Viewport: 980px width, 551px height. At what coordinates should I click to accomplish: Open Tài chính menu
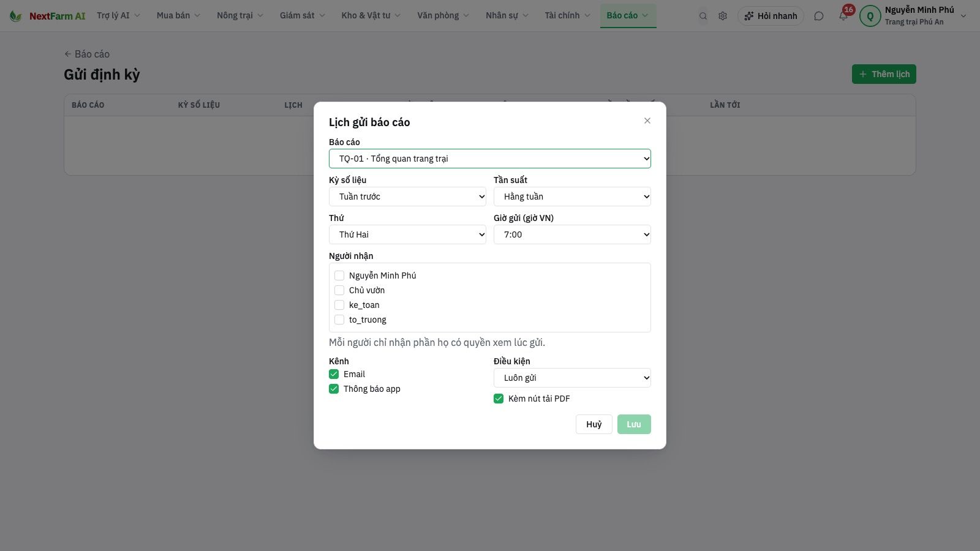point(568,15)
